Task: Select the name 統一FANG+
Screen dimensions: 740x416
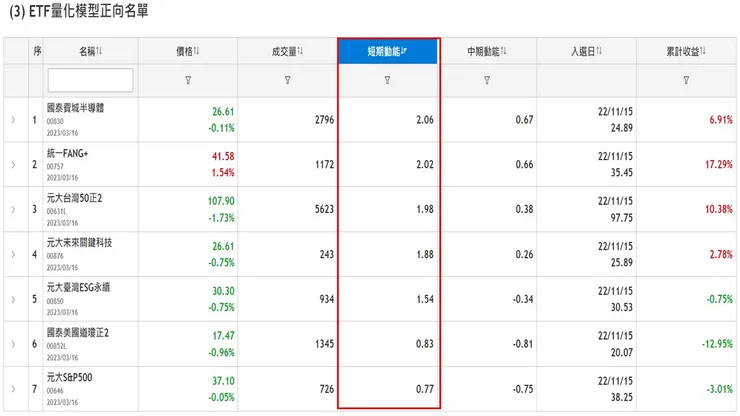Action: (67, 153)
